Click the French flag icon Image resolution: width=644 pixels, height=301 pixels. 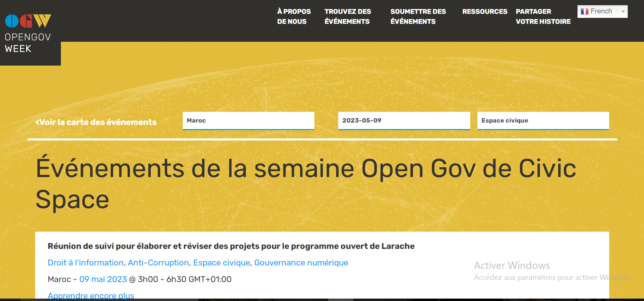point(584,11)
